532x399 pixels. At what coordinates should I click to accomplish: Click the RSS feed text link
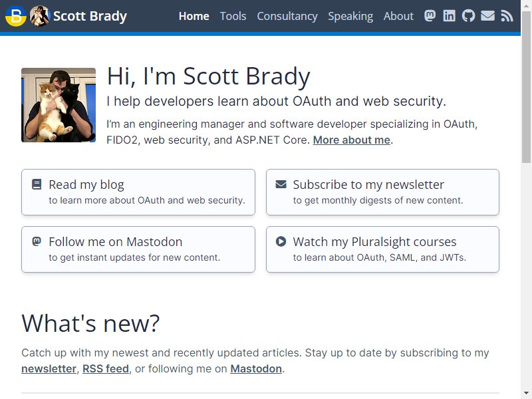pos(106,369)
